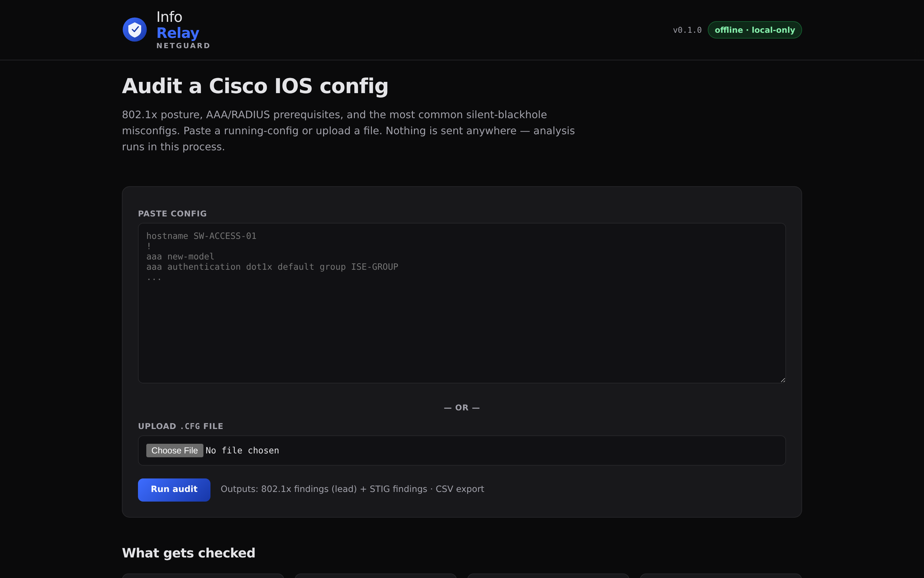Viewport: 924px width, 578px height.
Task: Click the Audit a Cisco IOS config heading
Action: pyautogui.click(x=255, y=86)
